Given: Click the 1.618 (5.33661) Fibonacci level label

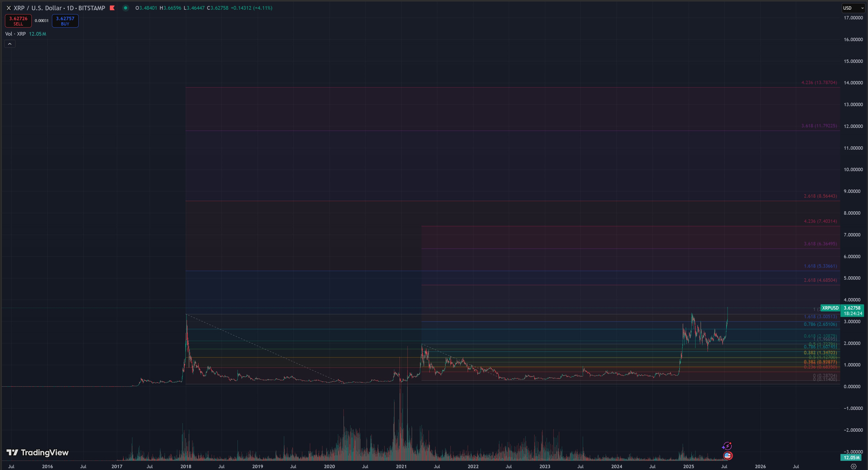Looking at the screenshot, I should 820,266.
